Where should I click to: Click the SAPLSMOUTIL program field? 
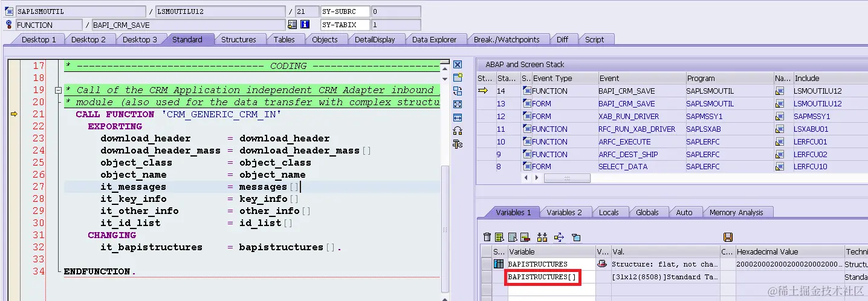(80, 11)
